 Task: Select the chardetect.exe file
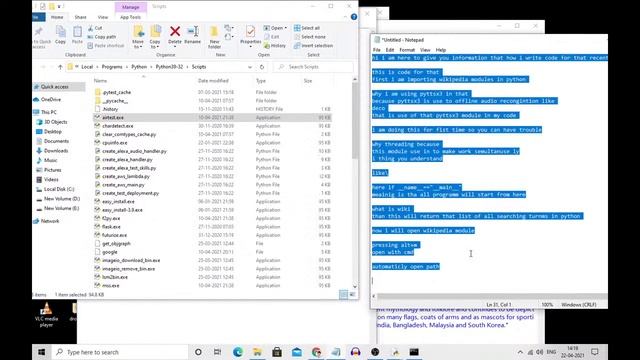pos(118,126)
